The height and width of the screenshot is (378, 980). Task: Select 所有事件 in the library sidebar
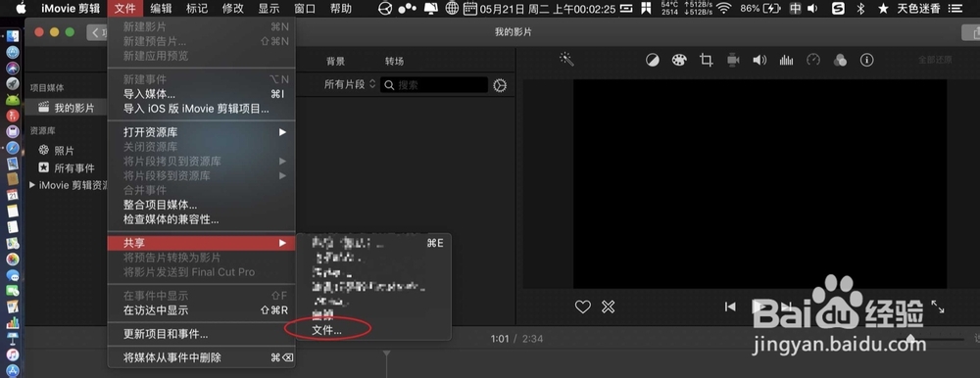[x=67, y=167]
